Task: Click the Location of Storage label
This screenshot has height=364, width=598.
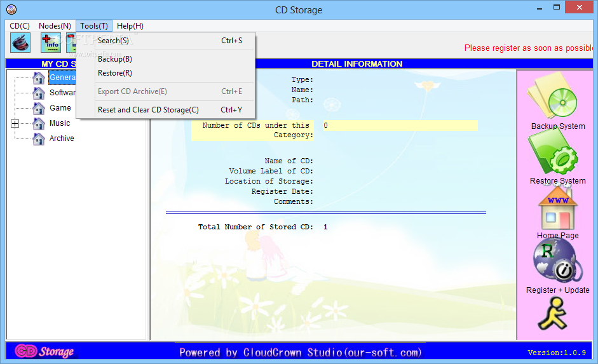Action: click(269, 182)
